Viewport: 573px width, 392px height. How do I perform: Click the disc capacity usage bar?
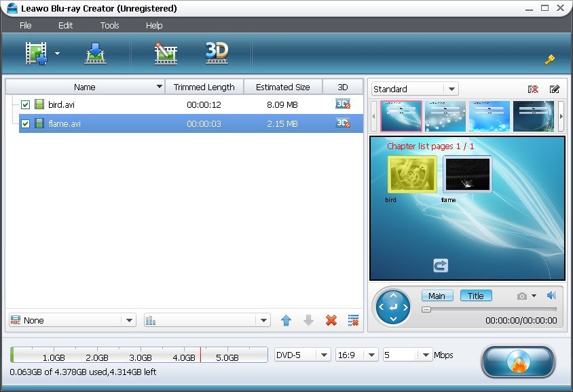pos(139,355)
